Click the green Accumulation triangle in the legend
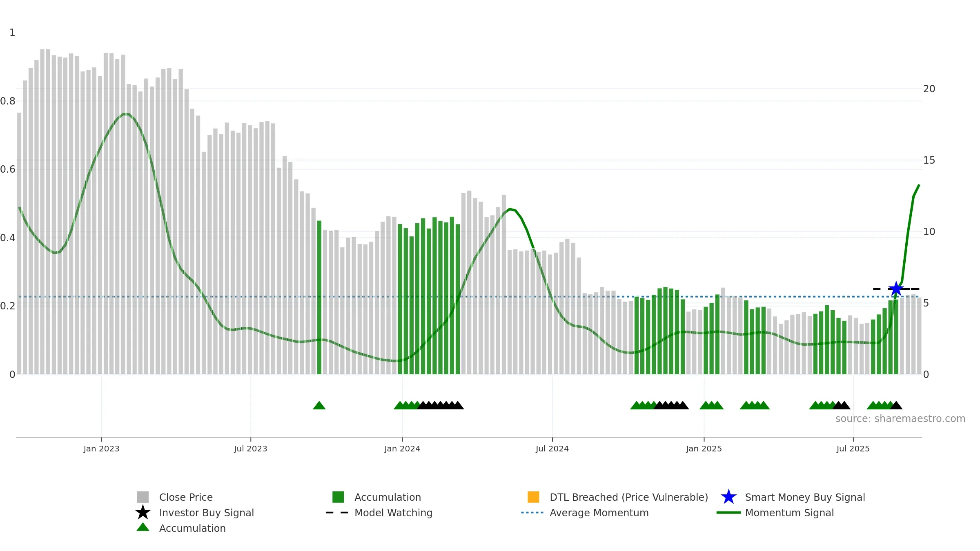The image size is (980, 551). click(x=143, y=527)
